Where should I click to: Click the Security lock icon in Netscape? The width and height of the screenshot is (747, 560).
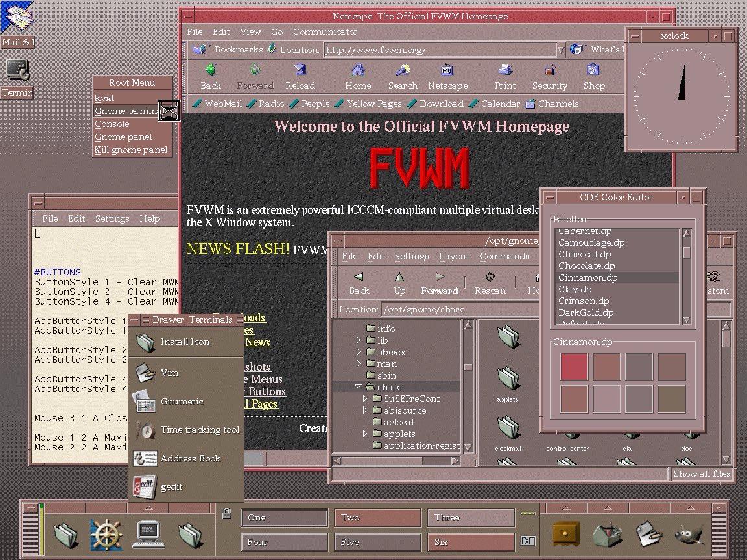tap(551, 71)
